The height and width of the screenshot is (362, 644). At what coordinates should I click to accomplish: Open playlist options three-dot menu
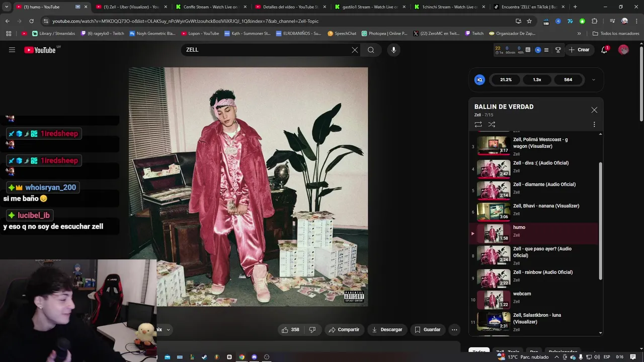coord(594,124)
